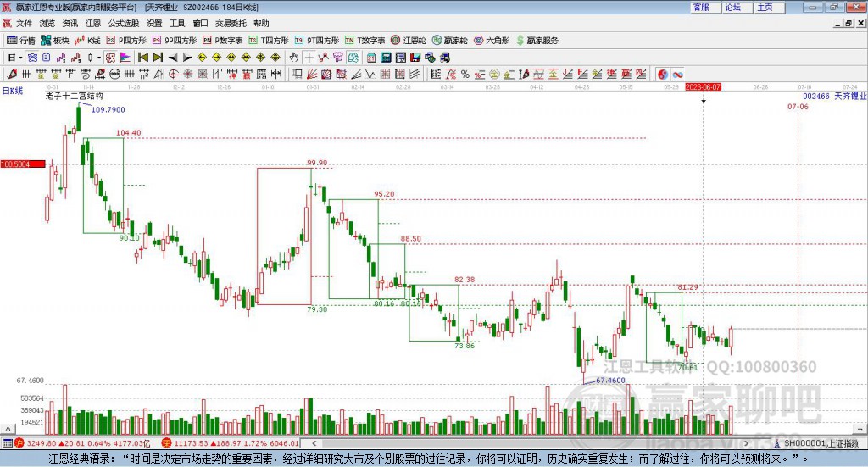Click the 002466 天齐锂业 stock name
This screenshot has width=868, height=467.
(x=834, y=96)
